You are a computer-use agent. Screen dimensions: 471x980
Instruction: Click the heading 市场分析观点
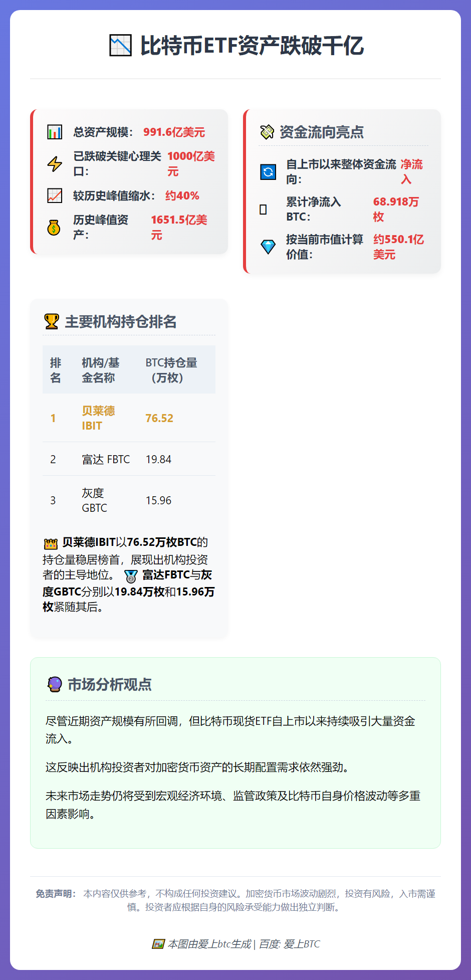click(x=110, y=684)
